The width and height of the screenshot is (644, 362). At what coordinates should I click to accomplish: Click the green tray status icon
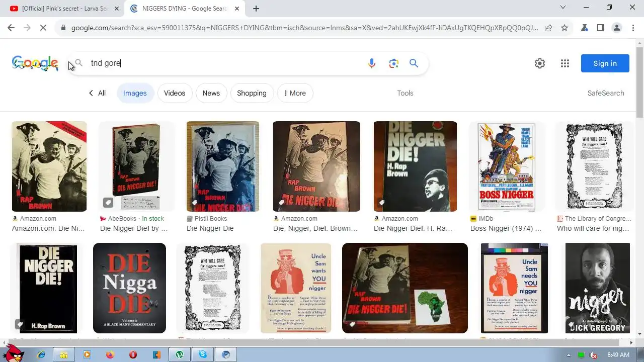pyautogui.click(x=581, y=355)
